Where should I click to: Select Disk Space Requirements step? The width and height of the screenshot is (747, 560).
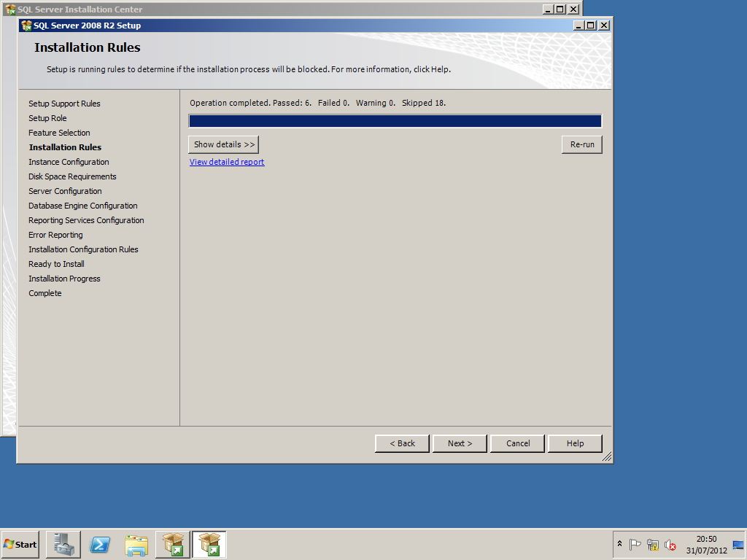[x=72, y=176]
